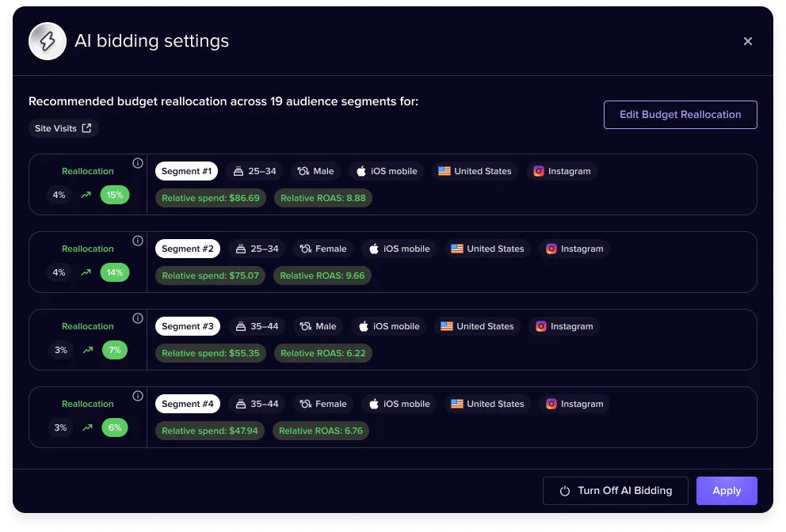This screenshot has width=786, height=532.
Task: Click the 3% current allocation in Segment #3
Action: (x=61, y=350)
